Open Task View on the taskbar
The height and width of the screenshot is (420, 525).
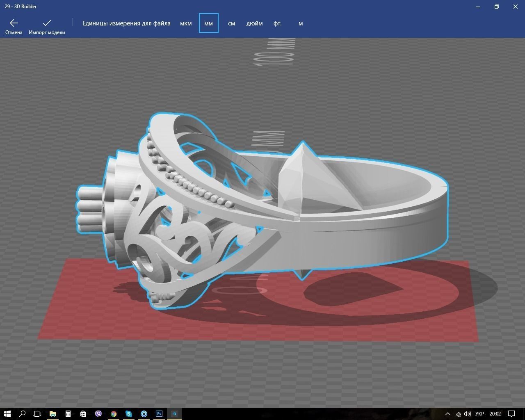(x=37, y=414)
